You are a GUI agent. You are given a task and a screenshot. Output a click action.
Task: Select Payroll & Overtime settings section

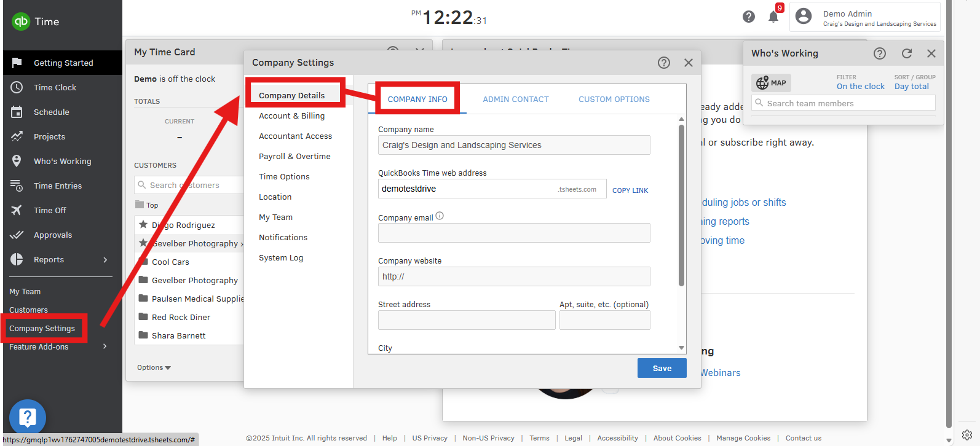coord(294,156)
